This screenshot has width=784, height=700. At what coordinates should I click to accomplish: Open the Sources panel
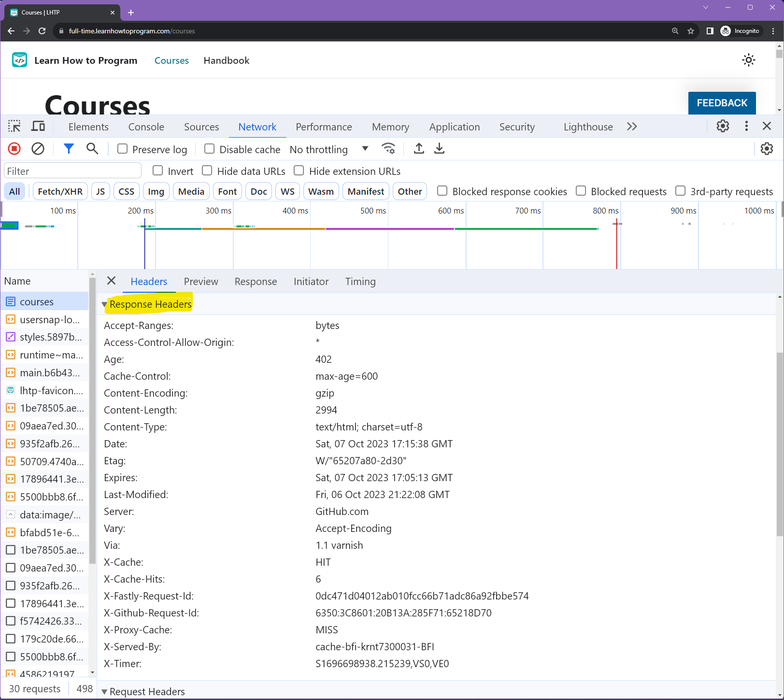pyautogui.click(x=201, y=127)
